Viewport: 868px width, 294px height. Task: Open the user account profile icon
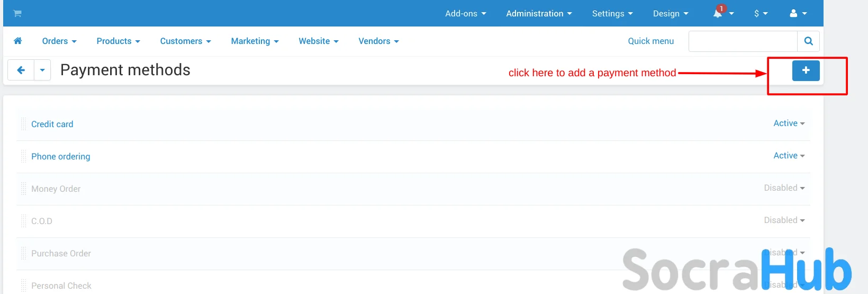pyautogui.click(x=793, y=14)
